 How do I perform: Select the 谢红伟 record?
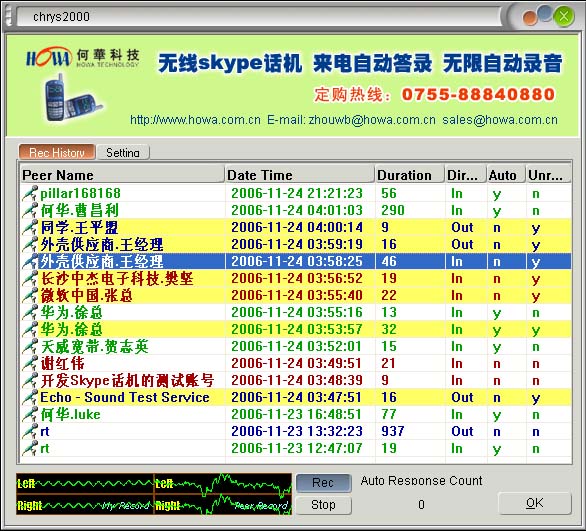(295, 363)
